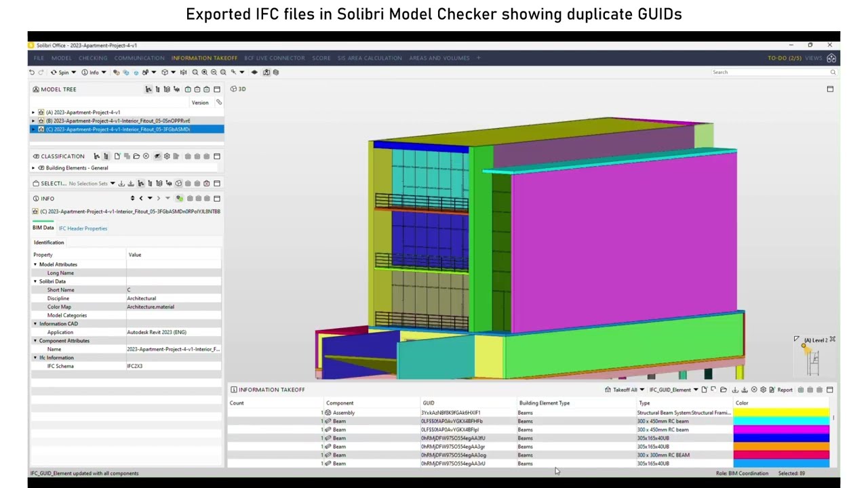Click the magenta color swatch in takeoff table
The height and width of the screenshot is (488, 868).
pyautogui.click(x=781, y=430)
